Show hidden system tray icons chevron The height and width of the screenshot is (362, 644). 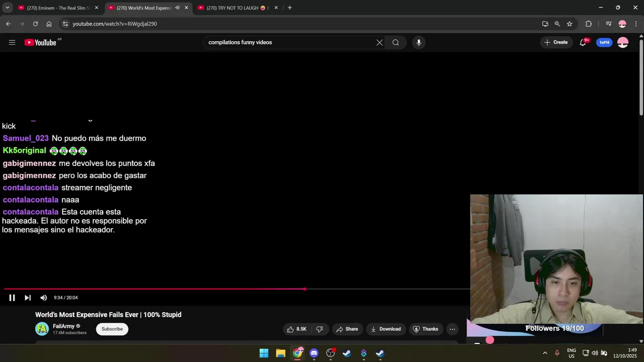(545, 353)
